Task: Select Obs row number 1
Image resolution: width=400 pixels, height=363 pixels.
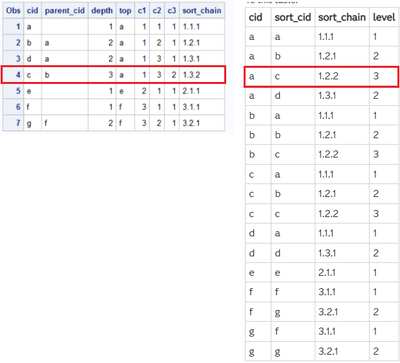Action: [18, 27]
